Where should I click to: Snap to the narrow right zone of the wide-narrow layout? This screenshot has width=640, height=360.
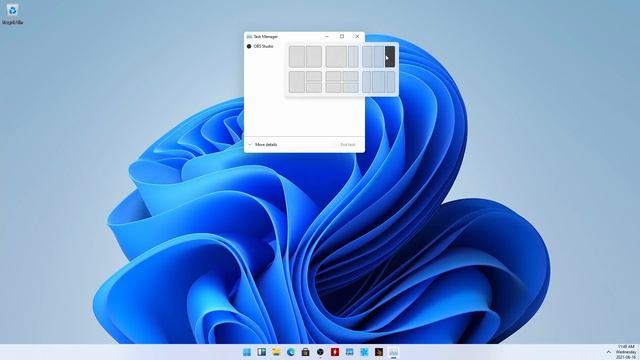[353, 56]
